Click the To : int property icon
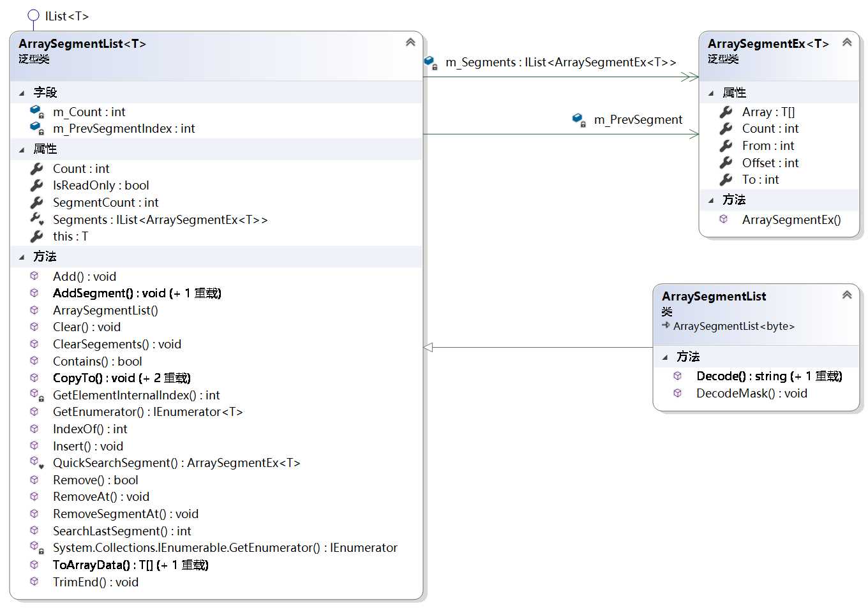868x608 pixels. click(726, 179)
